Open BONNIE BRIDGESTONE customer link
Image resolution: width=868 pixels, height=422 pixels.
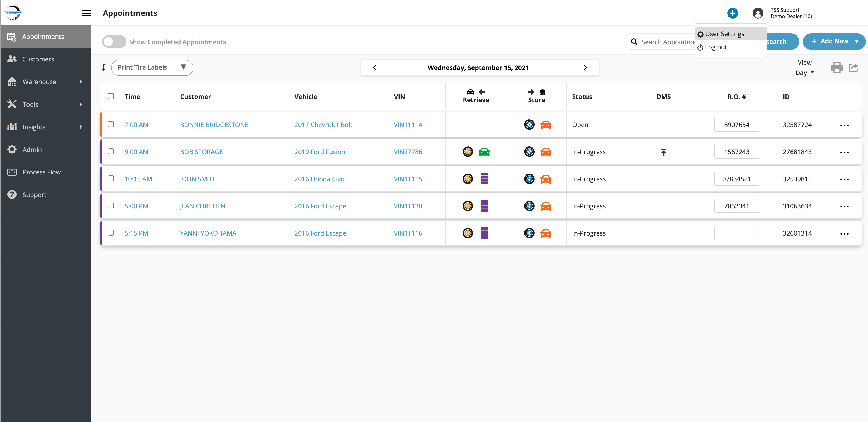tap(214, 125)
